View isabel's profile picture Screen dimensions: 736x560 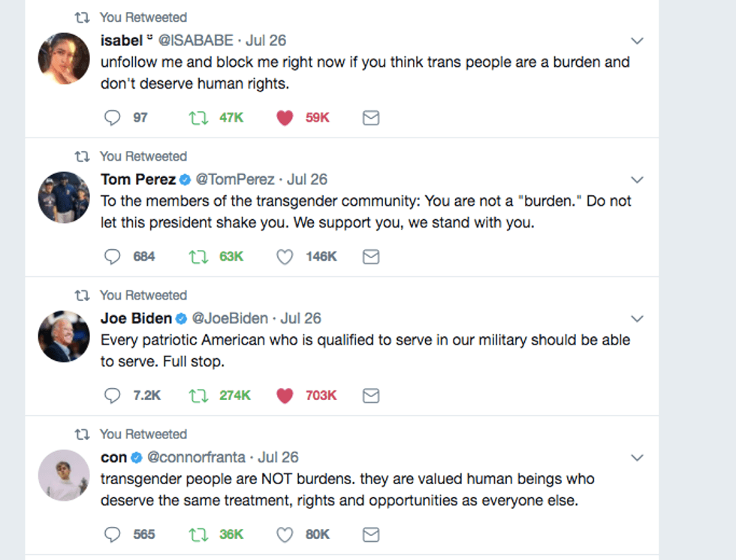64,59
